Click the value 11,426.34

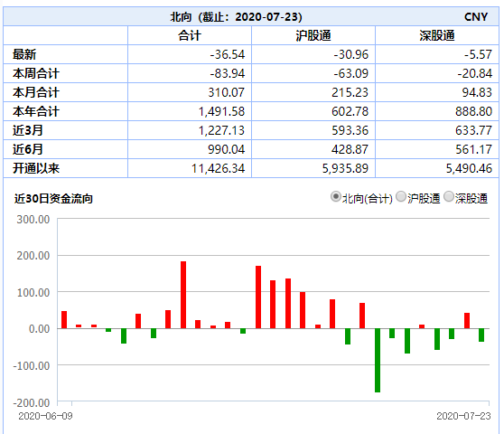click(219, 168)
